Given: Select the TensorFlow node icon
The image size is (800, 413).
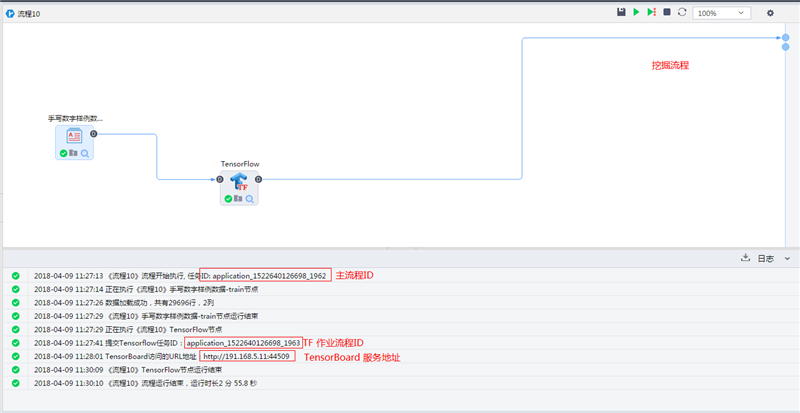Looking at the screenshot, I should pos(239,181).
